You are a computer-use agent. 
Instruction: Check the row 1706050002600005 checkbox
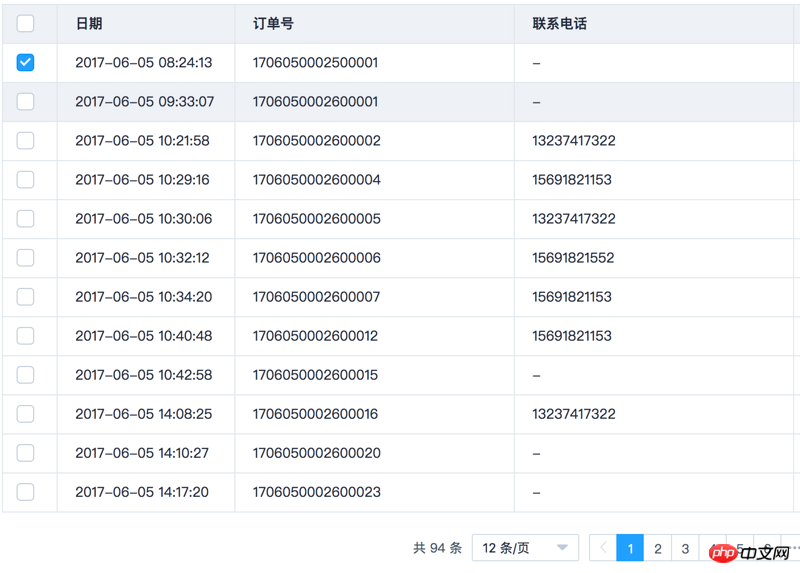click(x=26, y=218)
